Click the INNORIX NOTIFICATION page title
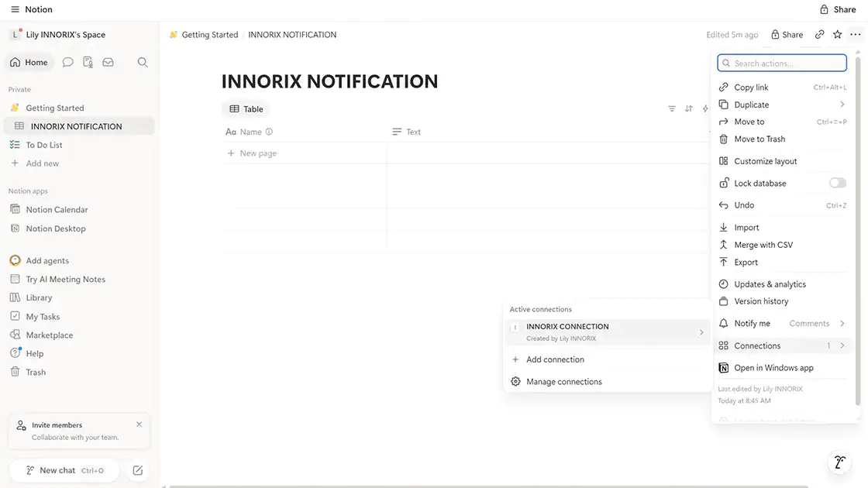Image resolution: width=868 pixels, height=488 pixels. click(329, 81)
